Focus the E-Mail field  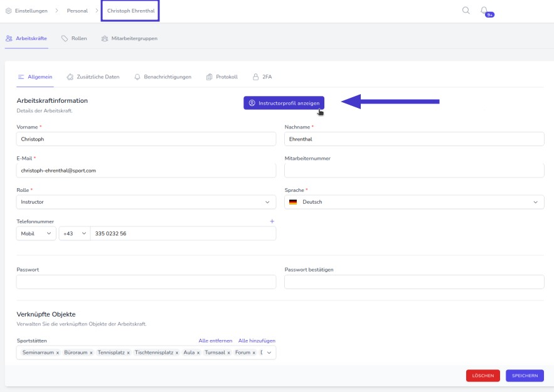(x=146, y=171)
